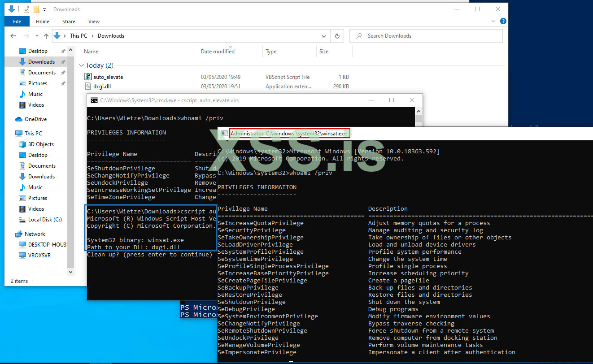Open Explorer Help via question mark icon
The image size is (593, 364).
(x=503, y=21)
